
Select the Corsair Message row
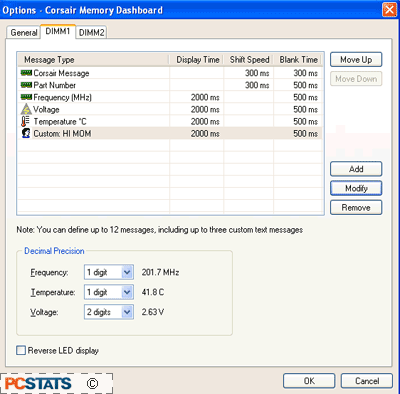coord(170,73)
